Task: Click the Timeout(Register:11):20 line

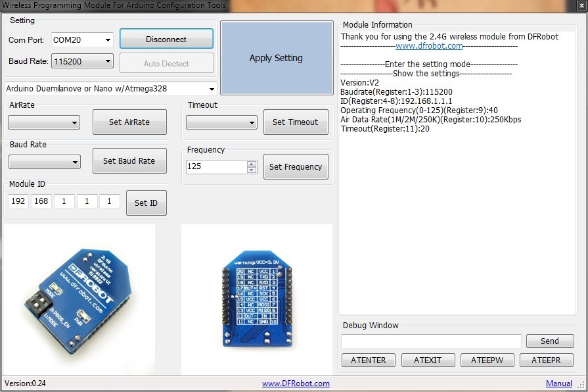Action: pyautogui.click(x=385, y=129)
